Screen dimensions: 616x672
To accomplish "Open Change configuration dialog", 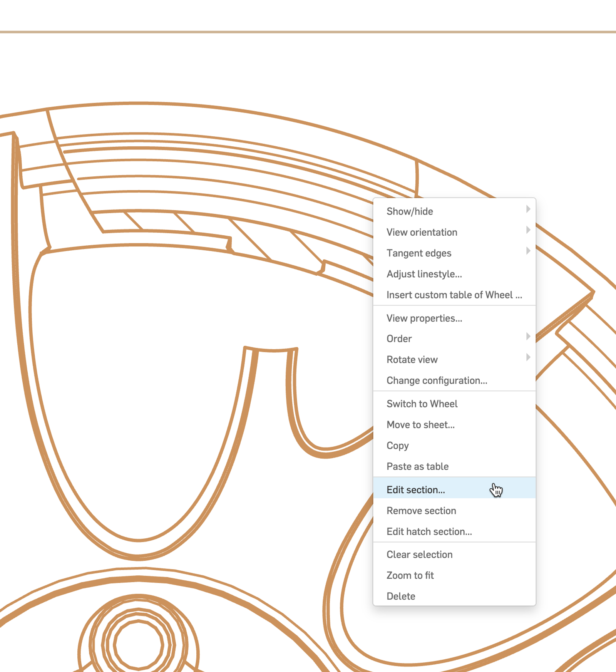I will pyautogui.click(x=437, y=380).
